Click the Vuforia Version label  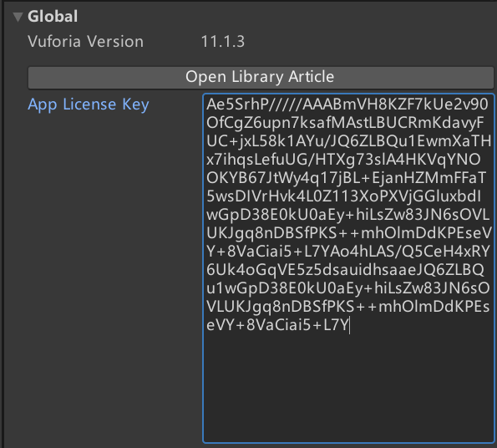tap(85, 42)
